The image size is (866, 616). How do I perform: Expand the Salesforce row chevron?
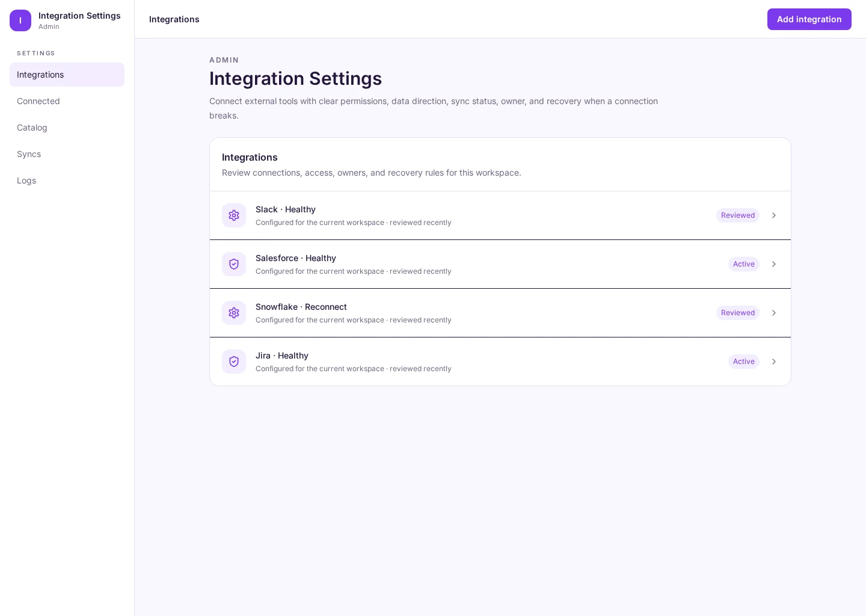pos(774,264)
